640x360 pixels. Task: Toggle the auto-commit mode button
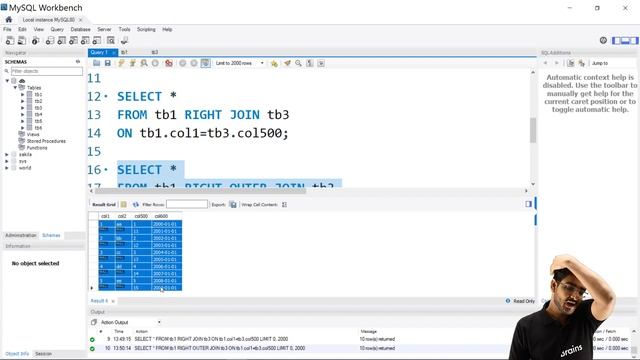pyautogui.click(x=205, y=63)
